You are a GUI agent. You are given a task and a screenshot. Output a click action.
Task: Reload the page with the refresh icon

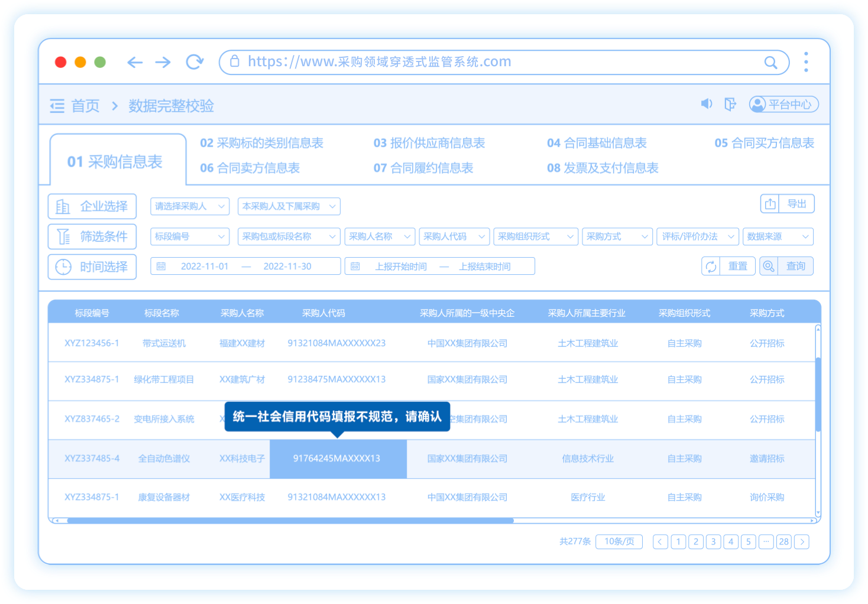(x=195, y=61)
